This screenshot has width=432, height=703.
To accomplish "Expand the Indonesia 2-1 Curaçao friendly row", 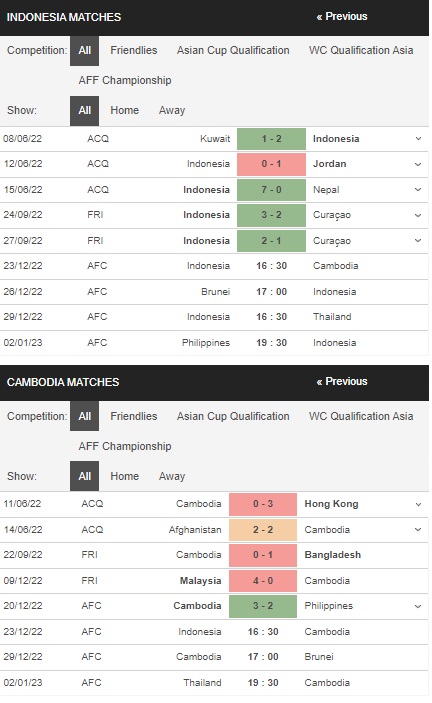I will (418, 241).
